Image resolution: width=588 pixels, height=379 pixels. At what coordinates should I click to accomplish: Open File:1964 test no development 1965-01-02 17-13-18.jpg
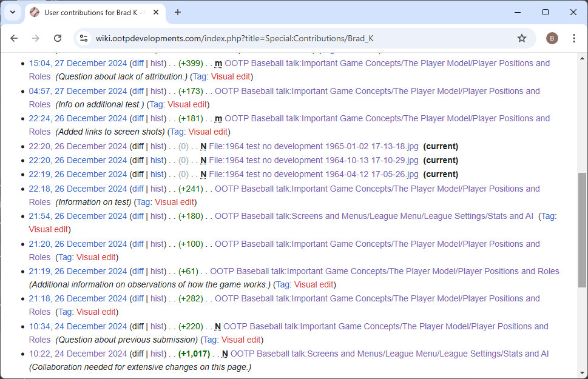[314, 146]
